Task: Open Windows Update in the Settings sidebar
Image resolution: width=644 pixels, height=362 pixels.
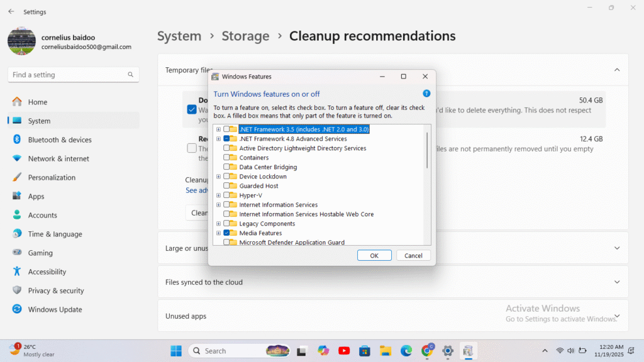Action: 55,309
